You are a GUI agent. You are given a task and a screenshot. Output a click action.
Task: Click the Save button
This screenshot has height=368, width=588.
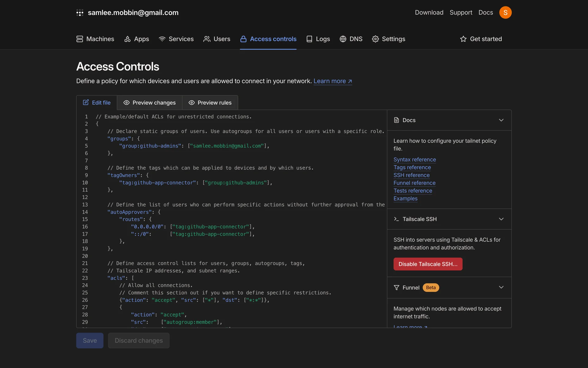(x=90, y=340)
